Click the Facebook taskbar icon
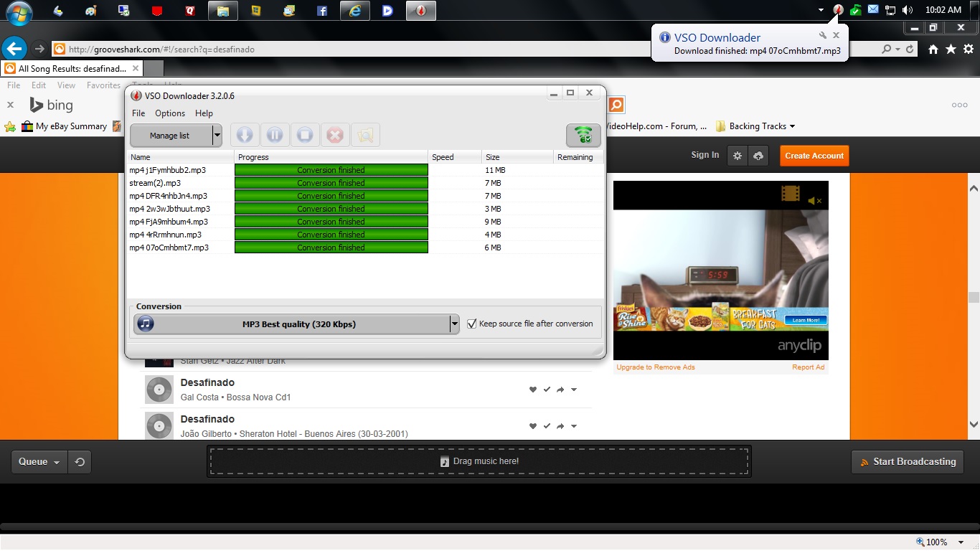Viewport: 980px width, 551px height. [x=322, y=11]
